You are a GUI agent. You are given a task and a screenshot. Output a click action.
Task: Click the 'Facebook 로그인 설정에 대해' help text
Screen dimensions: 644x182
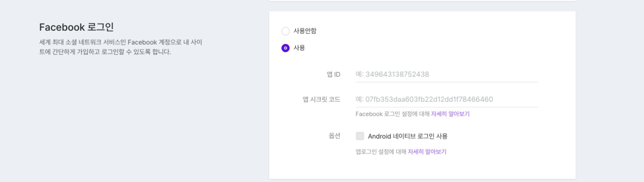pos(392,114)
